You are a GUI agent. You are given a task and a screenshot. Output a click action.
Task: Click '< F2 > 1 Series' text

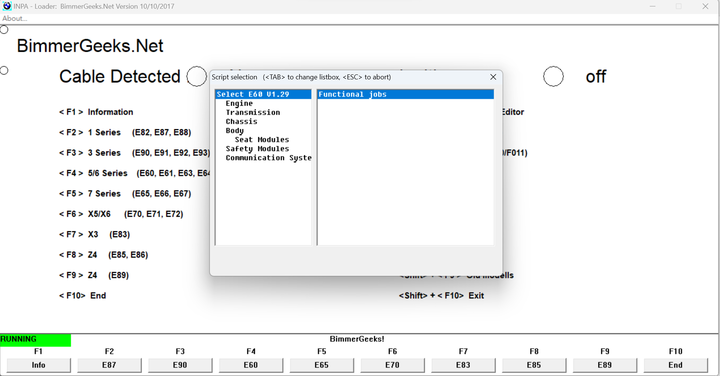(90, 132)
